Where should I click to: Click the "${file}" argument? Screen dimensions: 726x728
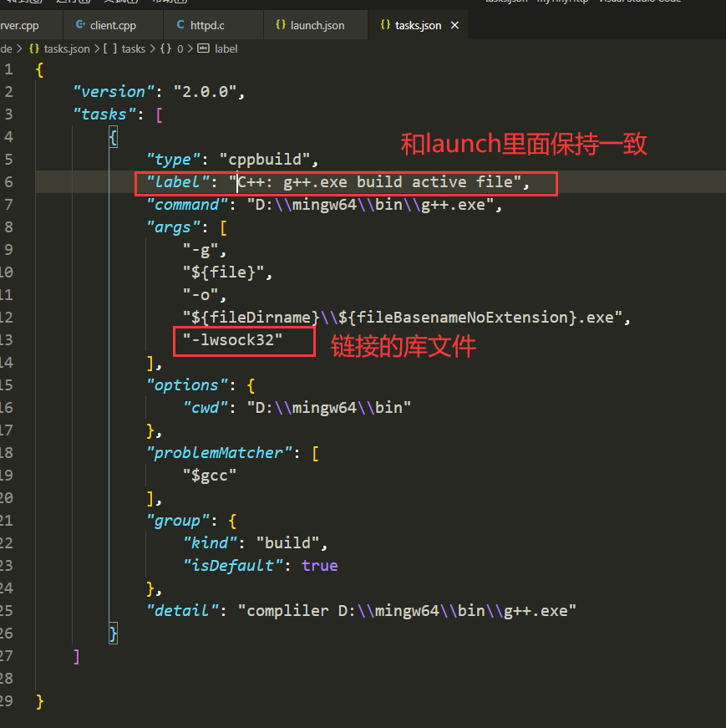223,272
